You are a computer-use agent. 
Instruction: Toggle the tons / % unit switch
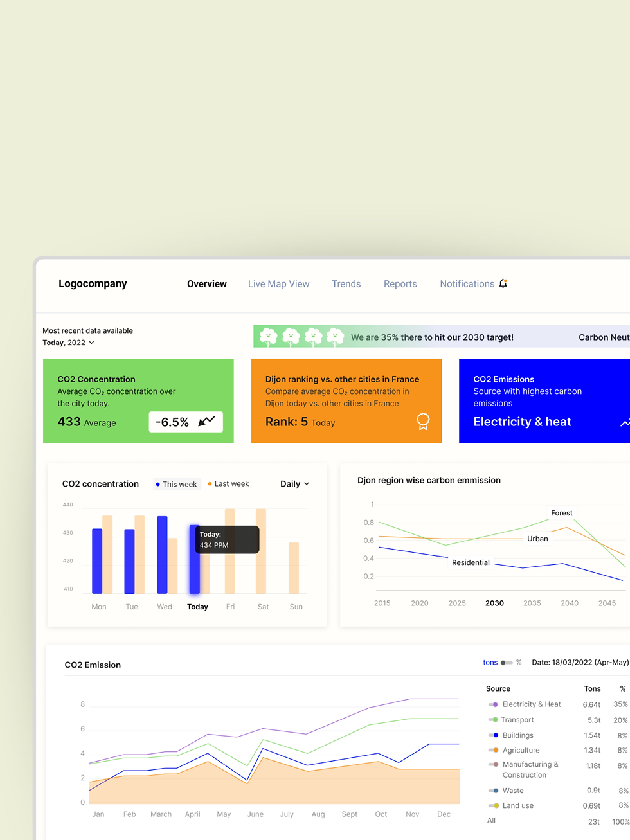coord(507,663)
